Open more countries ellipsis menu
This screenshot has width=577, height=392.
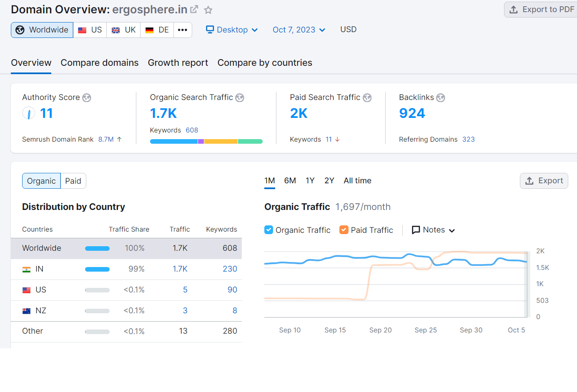click(183, 30)
